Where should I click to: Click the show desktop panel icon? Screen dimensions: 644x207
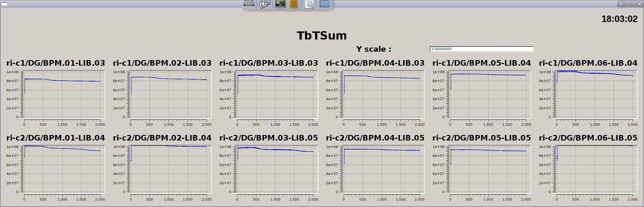(x=249, y=4)
